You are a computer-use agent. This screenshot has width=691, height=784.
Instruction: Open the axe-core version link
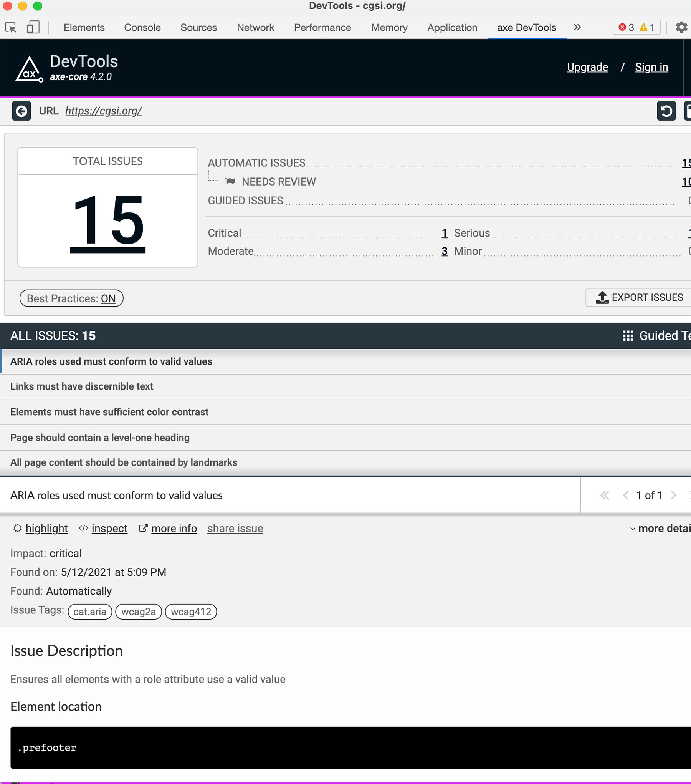(x=69, y=76)
